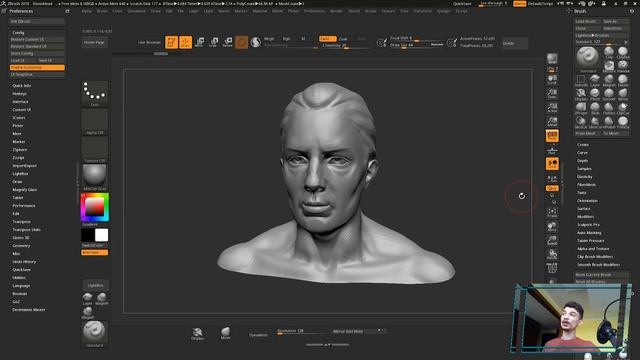This screenshot has height=360, width=640.
Task: Click the Home Page button
Action: [94, 42]
